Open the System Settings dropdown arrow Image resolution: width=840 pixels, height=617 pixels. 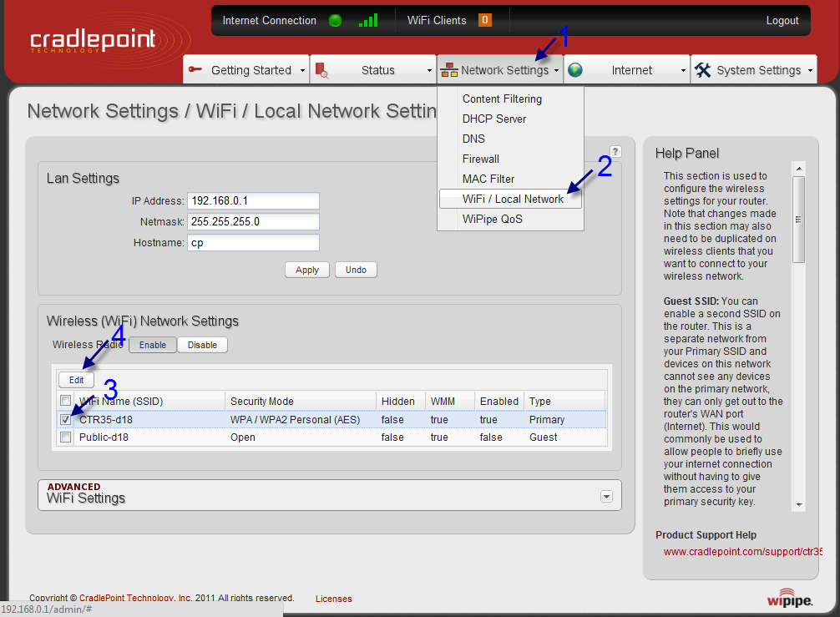(x=810, y=71)
